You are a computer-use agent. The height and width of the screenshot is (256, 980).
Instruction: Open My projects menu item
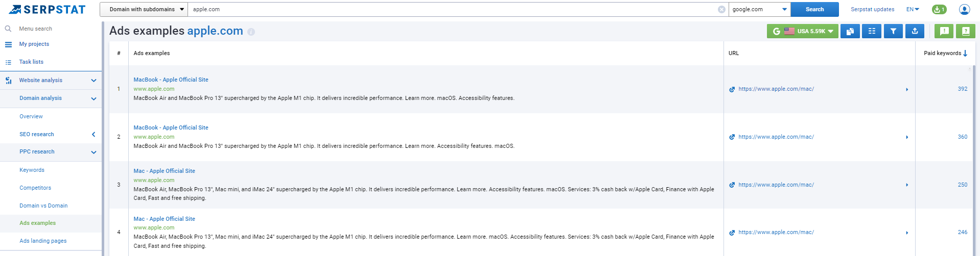click(34, 44)
